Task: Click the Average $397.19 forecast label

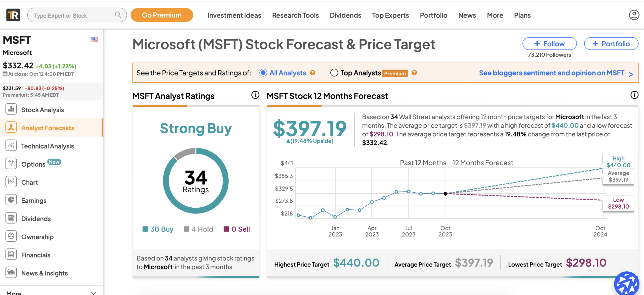Action: point(618,176)
